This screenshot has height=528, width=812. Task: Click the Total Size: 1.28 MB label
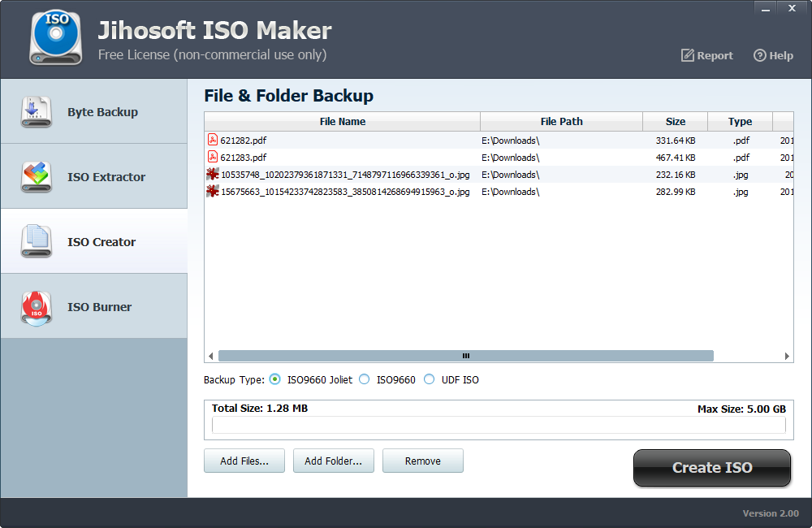click(260, 409)
